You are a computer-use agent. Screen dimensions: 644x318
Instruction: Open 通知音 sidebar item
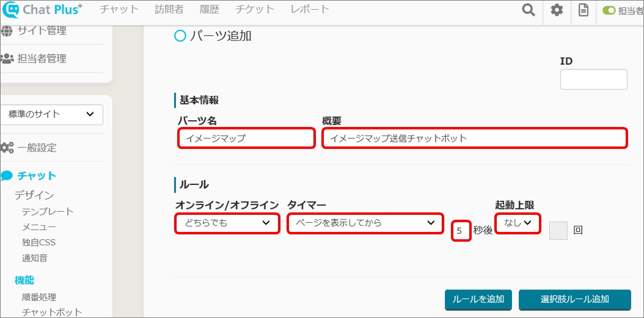click(x=34, y=258)
